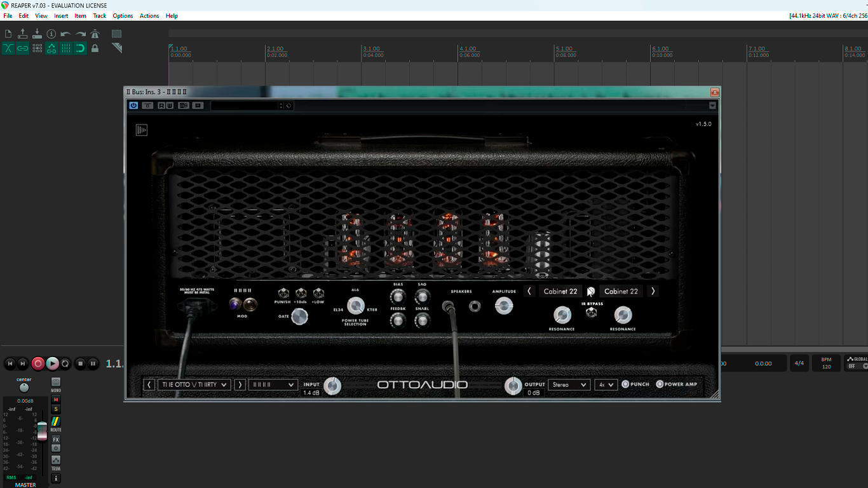The width and height of the screenshot is (868, 488).
Task: Toggle snap magnet toolbar icon
Action: pos(81,48)
